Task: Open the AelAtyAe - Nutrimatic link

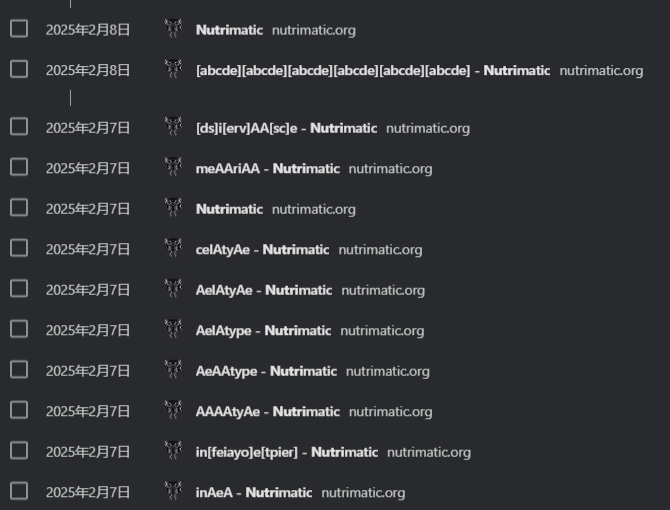Action: click(x=264, y=290)
